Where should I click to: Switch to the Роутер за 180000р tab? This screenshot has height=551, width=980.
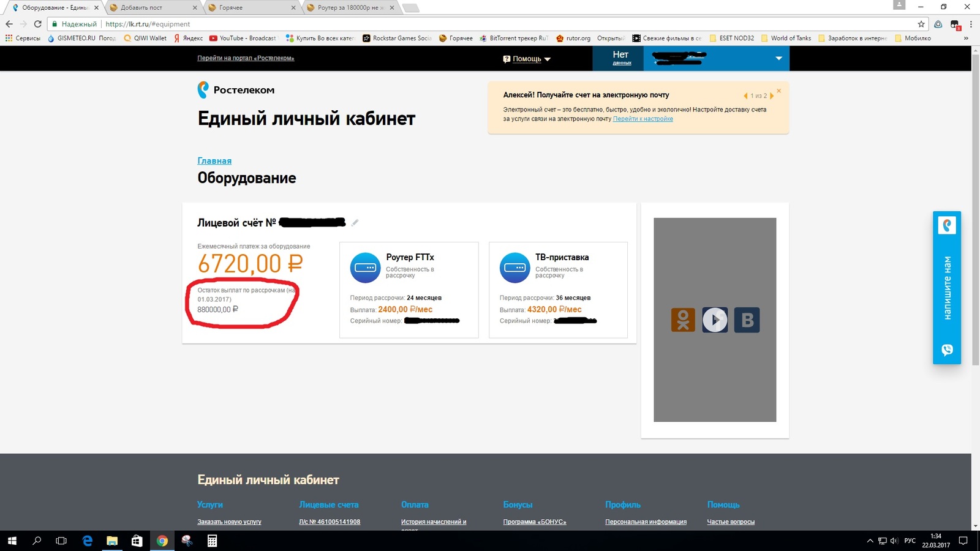[x=350, y=7]
